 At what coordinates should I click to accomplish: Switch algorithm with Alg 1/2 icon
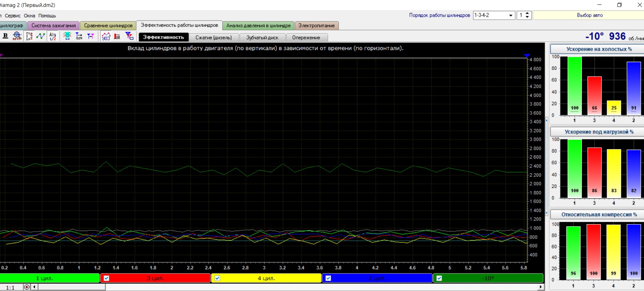tap(52, 36)
